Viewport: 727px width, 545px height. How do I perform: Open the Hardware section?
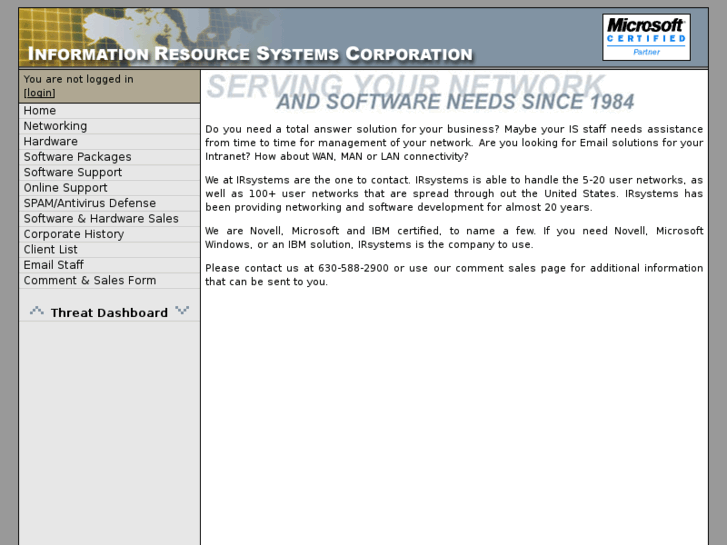click(x=109, y=141)
